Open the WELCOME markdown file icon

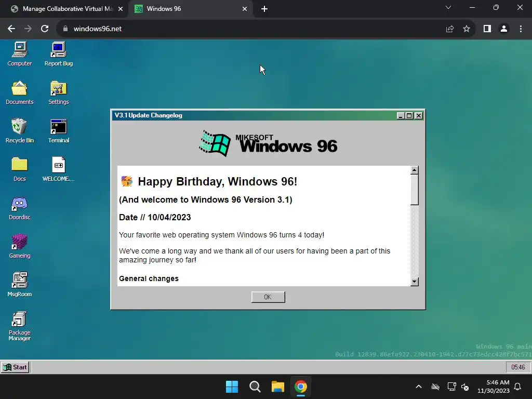coord(59,169)
